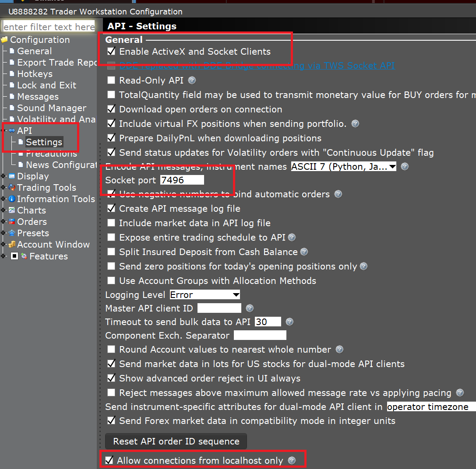Uncheck Create API message log file
476x469 pixels.
[x=111, y=208]
